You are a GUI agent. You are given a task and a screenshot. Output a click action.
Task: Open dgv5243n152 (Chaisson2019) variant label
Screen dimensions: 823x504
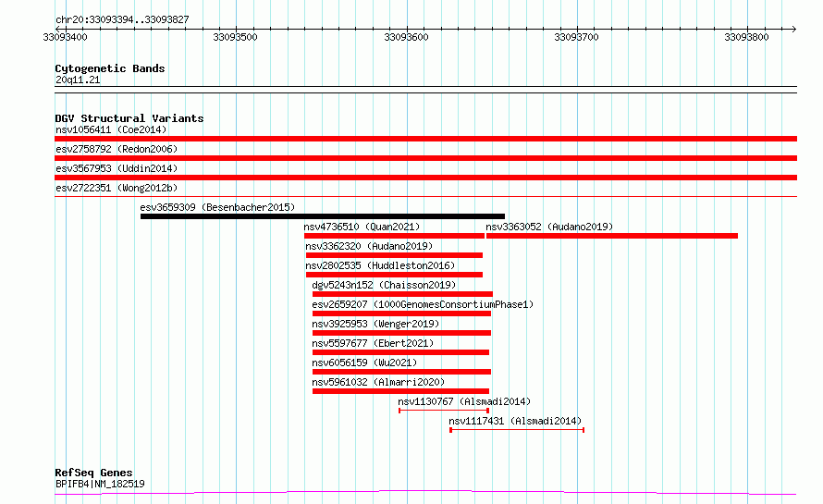(x=384, y=285)
